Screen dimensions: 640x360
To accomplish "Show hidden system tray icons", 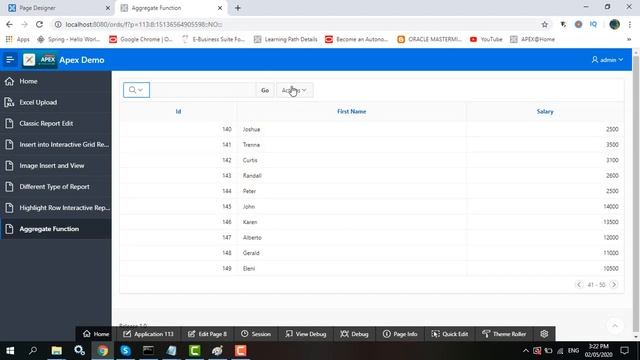I will tap(526, 351).
